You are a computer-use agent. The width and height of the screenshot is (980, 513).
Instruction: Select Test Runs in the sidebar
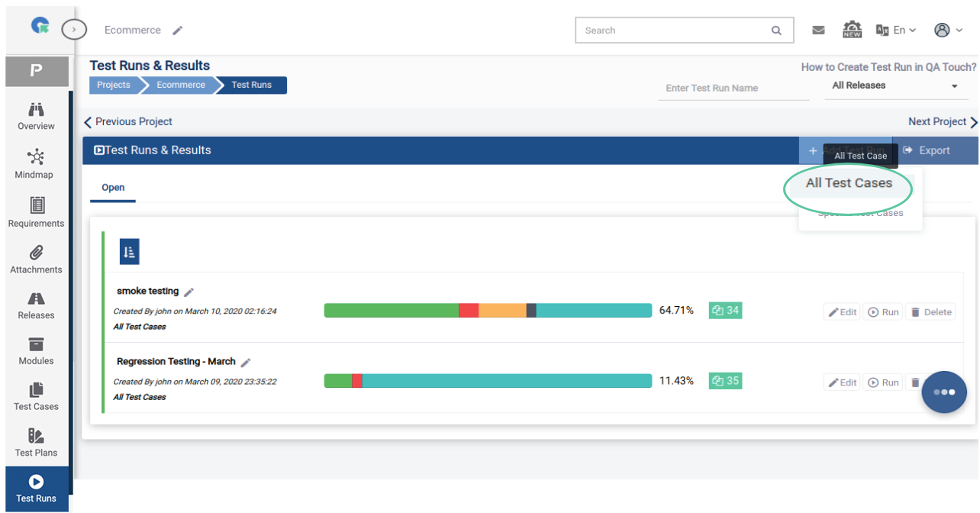tap(36, 489)
